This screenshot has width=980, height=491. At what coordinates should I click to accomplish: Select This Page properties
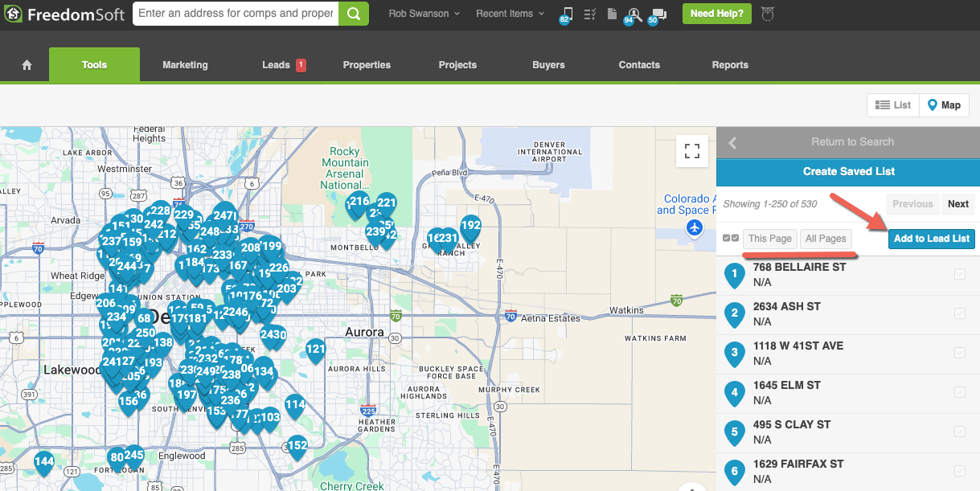tap(769, 239)
